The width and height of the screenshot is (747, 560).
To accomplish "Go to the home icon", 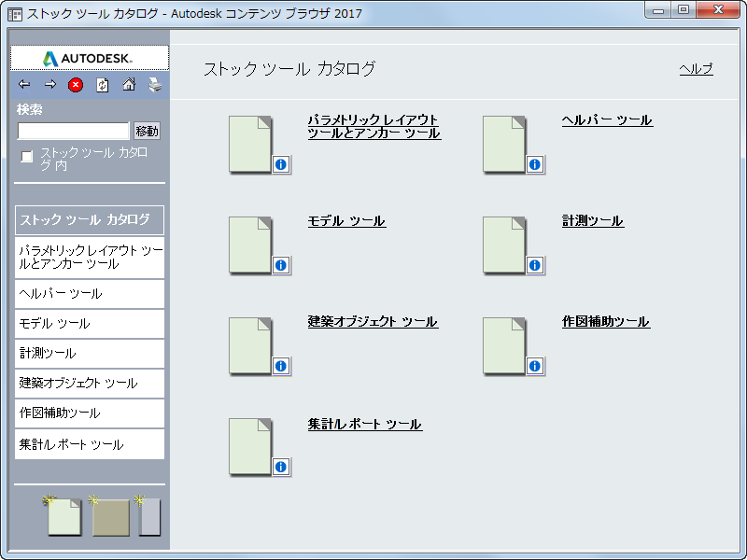I will (129, 85).
